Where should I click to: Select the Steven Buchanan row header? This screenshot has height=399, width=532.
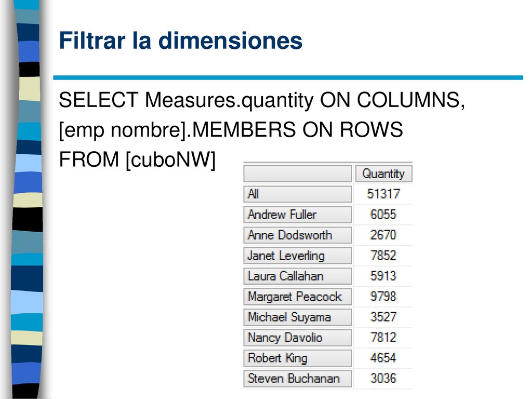(298, 379)
